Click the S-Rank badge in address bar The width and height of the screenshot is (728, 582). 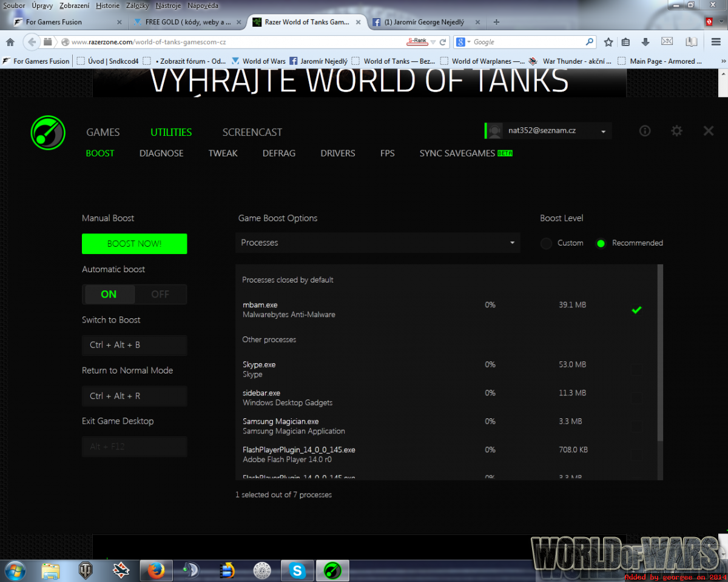tap(417, 41)
